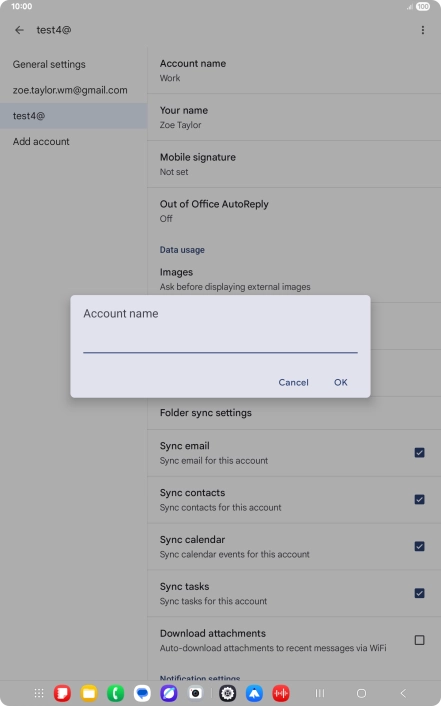Toggle the Sync email checkbox
441x706 pixels.
[419, 453]
